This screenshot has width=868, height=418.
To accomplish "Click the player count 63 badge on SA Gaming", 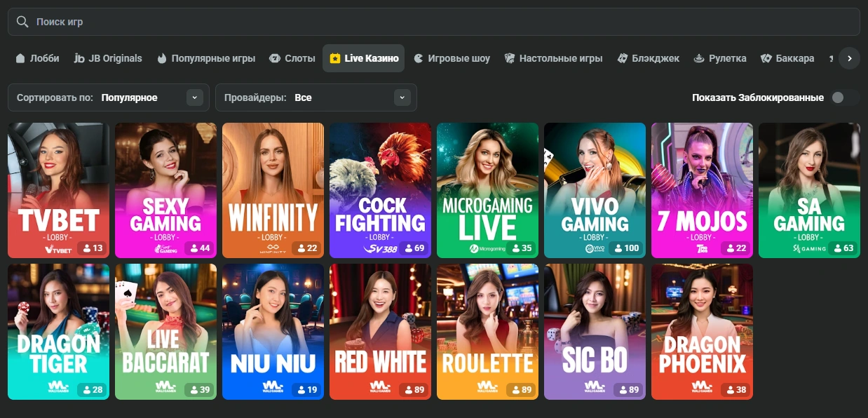I will (x=843, y=248).
